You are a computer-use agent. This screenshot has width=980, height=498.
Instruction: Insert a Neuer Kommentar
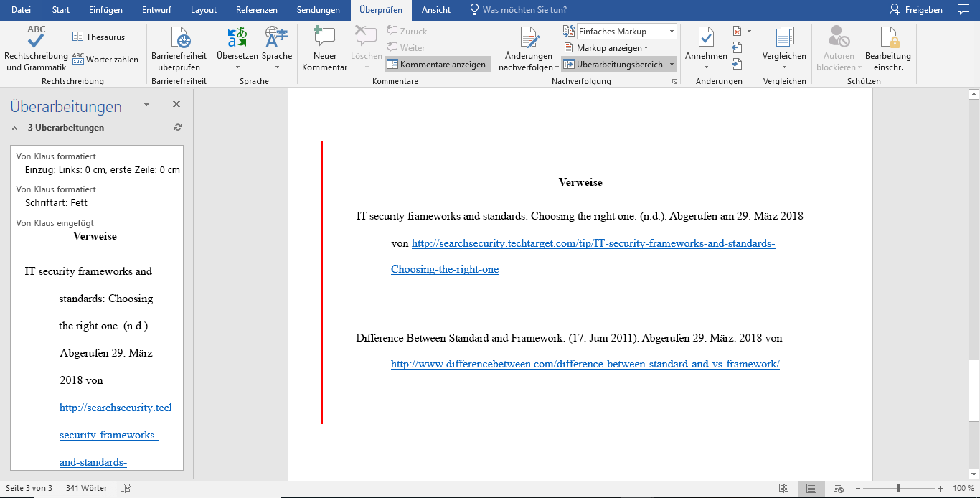[x=324, y=48]
